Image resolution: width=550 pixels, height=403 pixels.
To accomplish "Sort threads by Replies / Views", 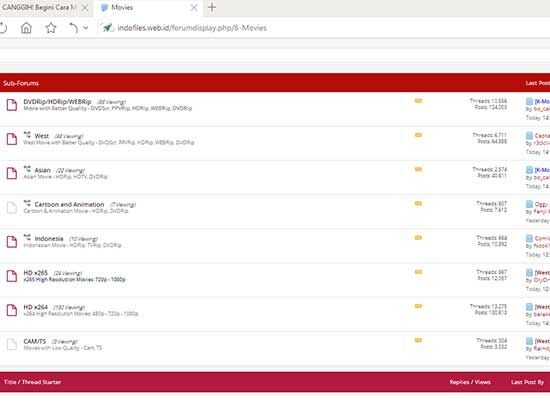I will tap(470, 382).
